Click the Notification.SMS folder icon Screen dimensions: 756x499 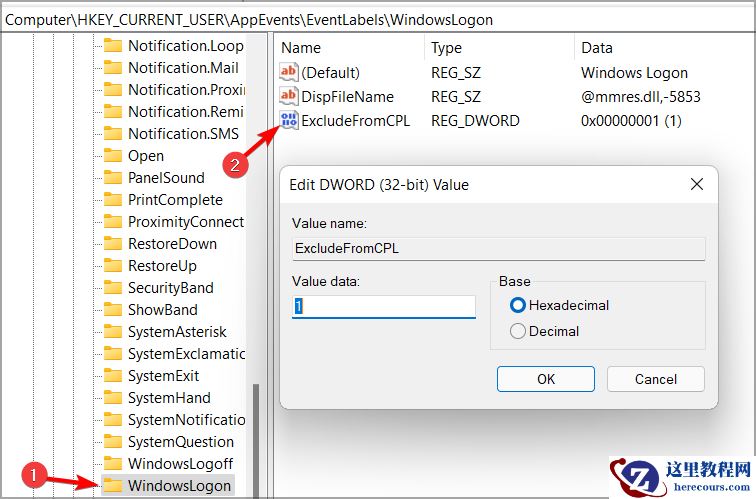tap(113, 134)
